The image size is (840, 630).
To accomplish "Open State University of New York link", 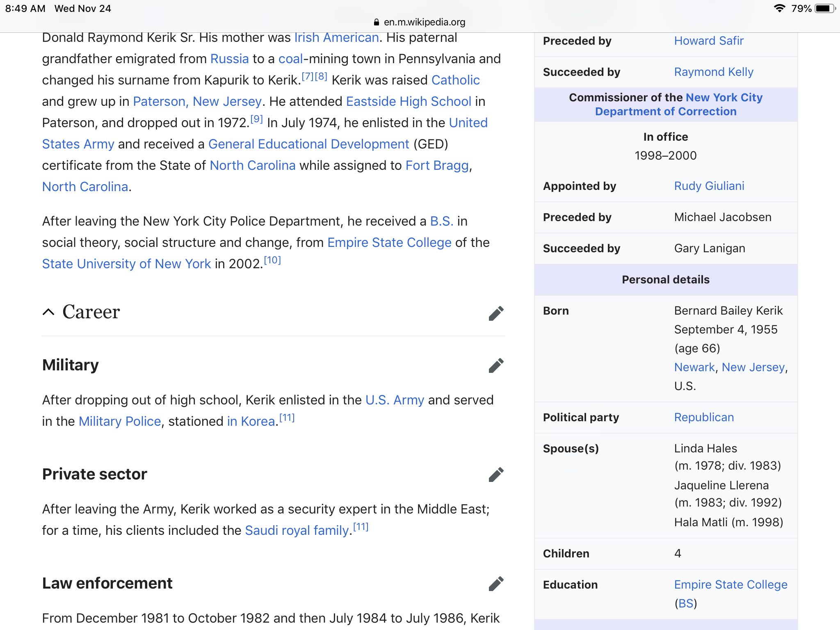I will (126, 264).
